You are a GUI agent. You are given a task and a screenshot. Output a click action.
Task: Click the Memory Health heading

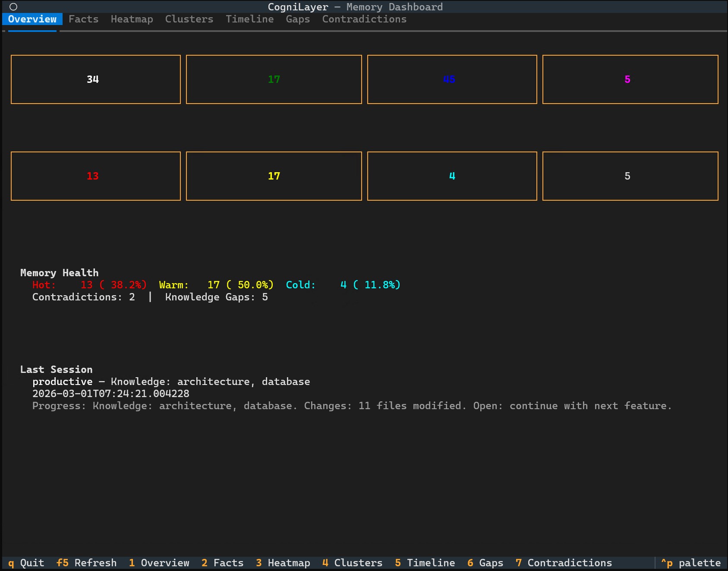60,273
